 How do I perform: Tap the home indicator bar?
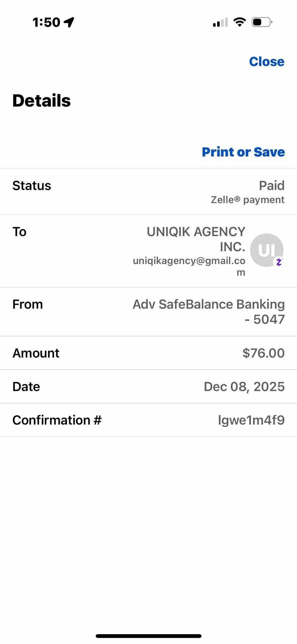coord(148,636)
